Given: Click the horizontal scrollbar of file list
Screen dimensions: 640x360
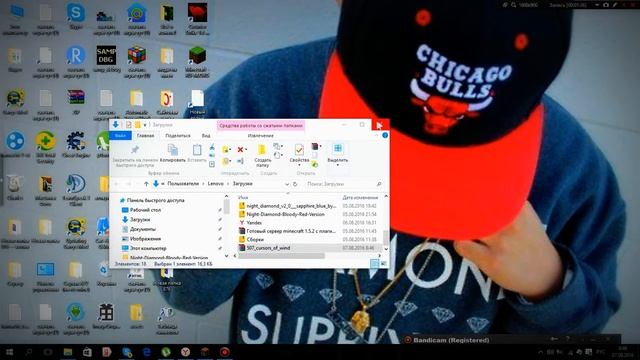Looking at the screenshot, I should coord(281,256).
